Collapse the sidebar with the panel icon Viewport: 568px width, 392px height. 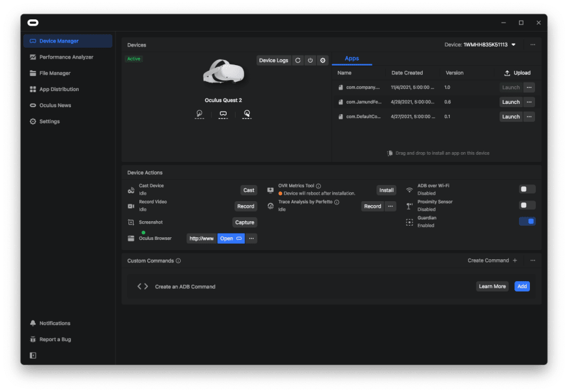(x=33, y=355)
